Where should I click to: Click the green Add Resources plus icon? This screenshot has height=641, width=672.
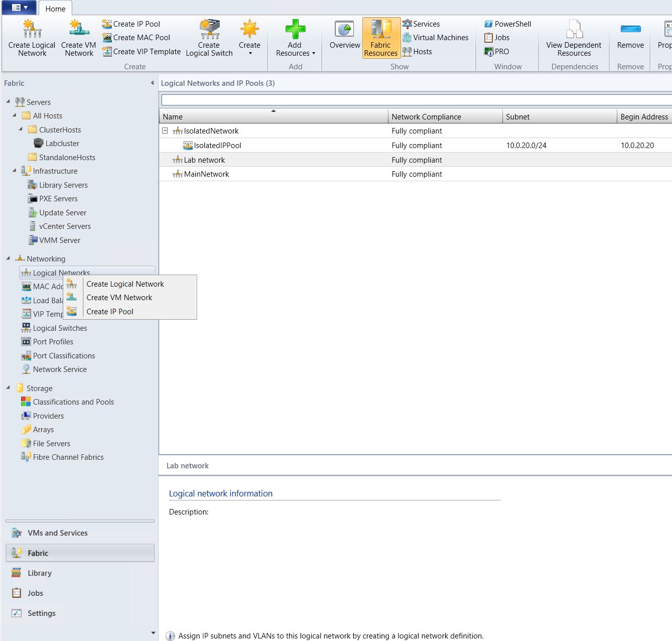click(x=295, y=29)
